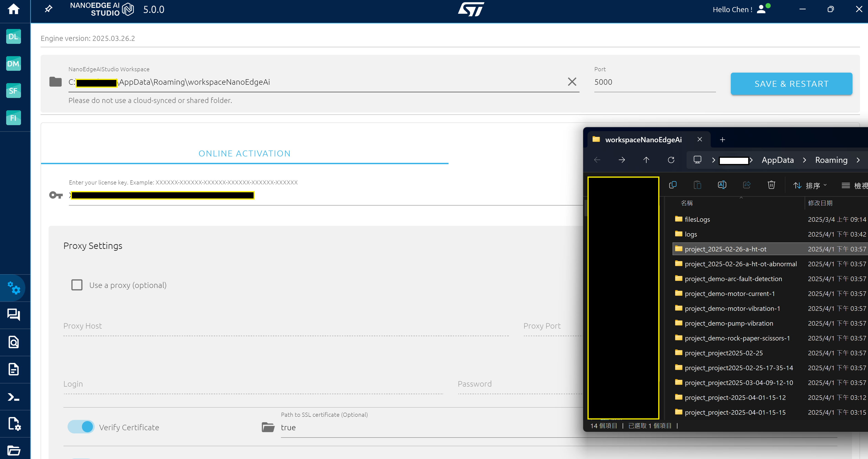Select the DM section in the sidebar
The image size is (868, 459).
coord(13,63)
